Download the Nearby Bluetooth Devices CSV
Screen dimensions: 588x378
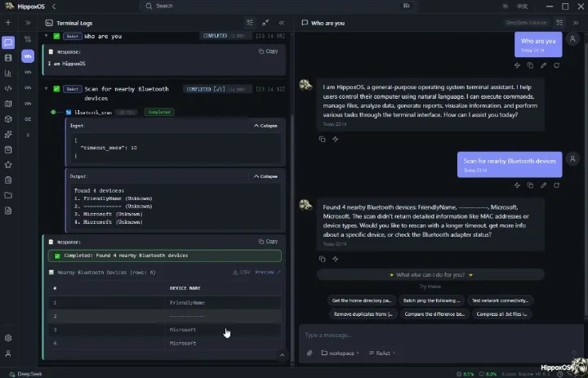coord(242,272)
